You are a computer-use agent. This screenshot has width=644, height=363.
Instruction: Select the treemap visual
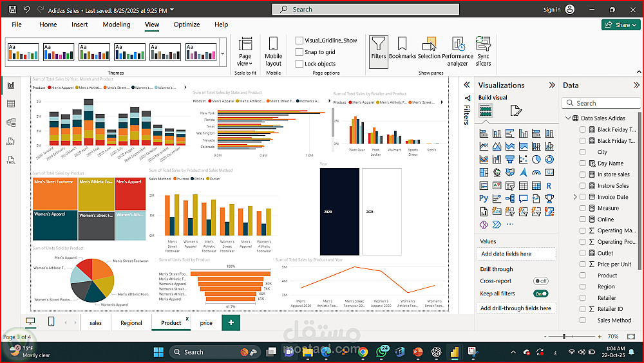click(x=484, y=172)
